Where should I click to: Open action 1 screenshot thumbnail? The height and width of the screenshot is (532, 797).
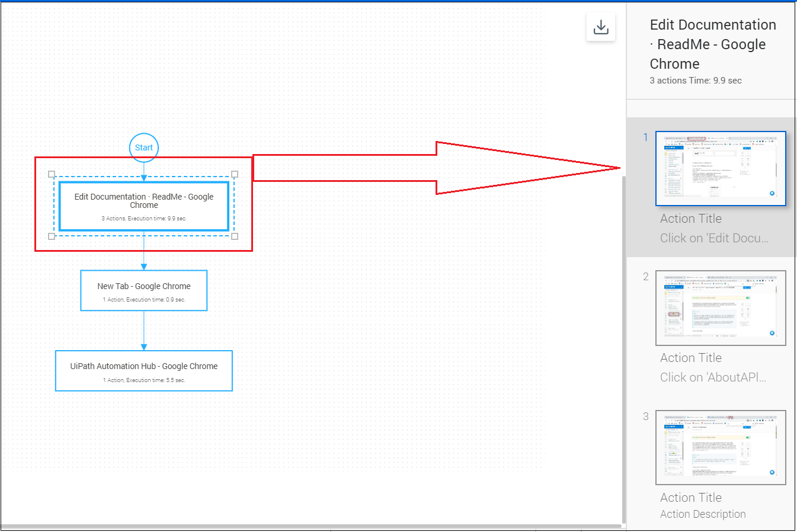tap(721, 169)
